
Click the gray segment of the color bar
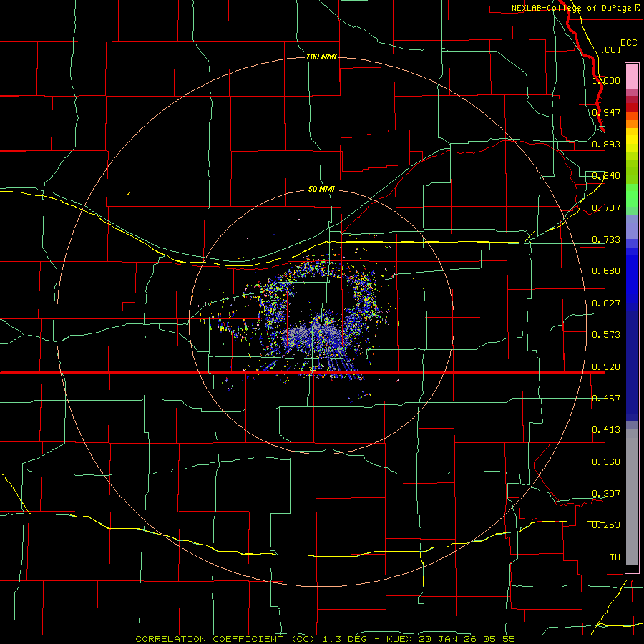click(632, 497)
